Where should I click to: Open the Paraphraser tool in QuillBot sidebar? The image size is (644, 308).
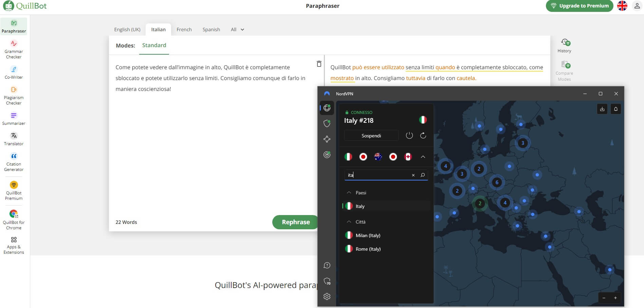(x=14, y=26)
